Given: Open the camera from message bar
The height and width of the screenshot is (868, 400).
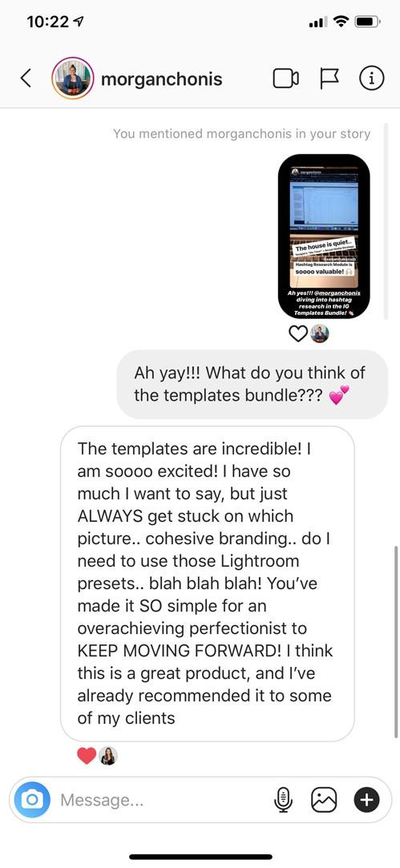Looking at the screenshot, I should tap(32, 800).
